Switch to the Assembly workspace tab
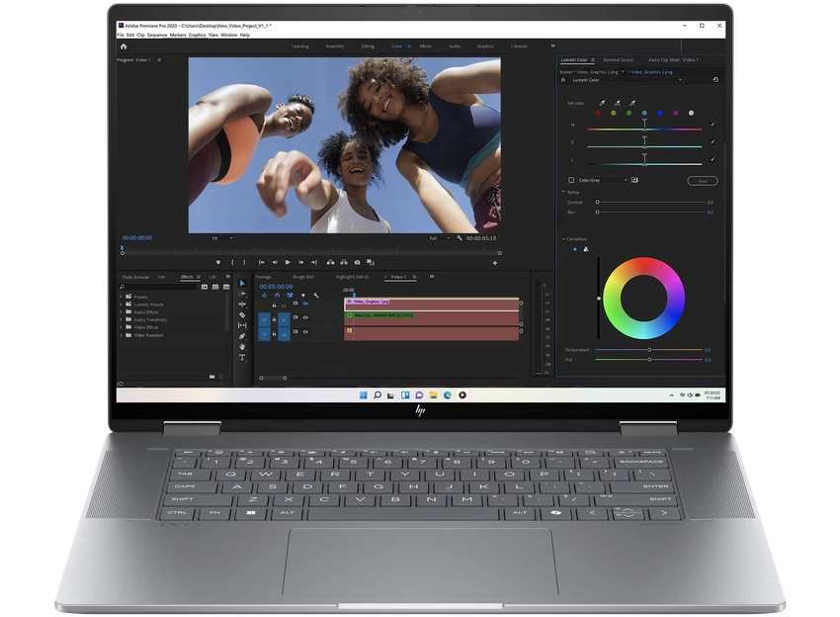This screenshot has height=617, width=840. 334,45
